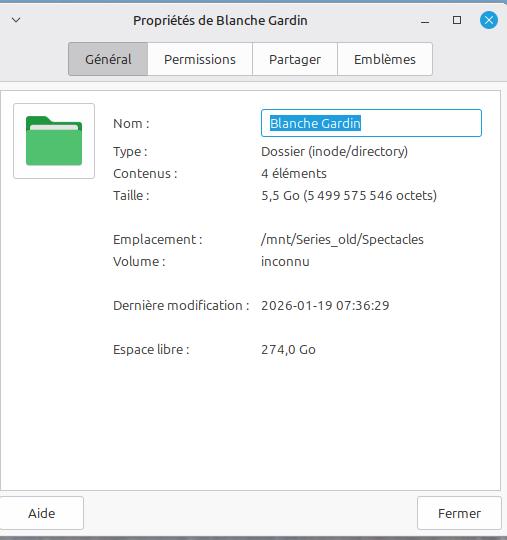Click the Nom field containing Blanche Gardin
The height and width of the screenshot is (540, 507).
tap(371, 123)
